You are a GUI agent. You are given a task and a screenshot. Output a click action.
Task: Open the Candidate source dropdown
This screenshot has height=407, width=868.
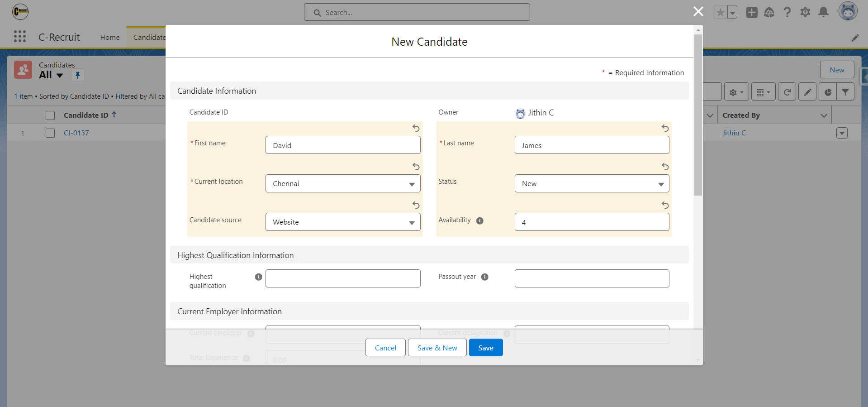343,222
